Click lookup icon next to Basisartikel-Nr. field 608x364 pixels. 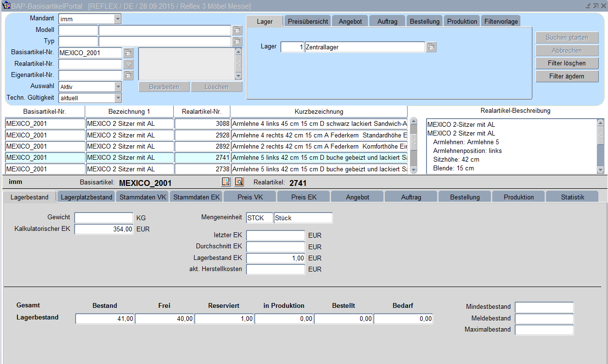click(x=128, y=53)
